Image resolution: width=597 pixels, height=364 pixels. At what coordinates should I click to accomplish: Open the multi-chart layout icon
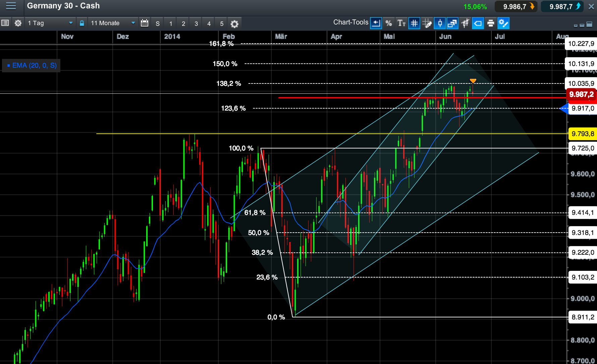pyautogui.click(x=452, y=23)
